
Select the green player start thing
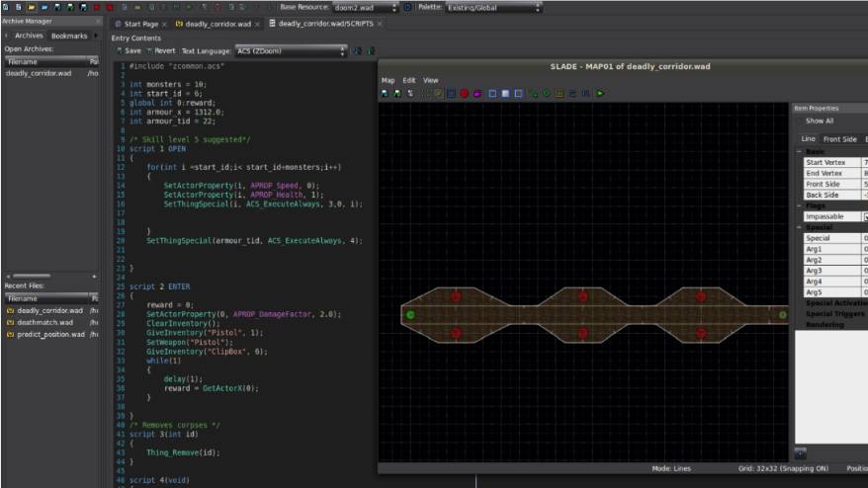point(410,315)
